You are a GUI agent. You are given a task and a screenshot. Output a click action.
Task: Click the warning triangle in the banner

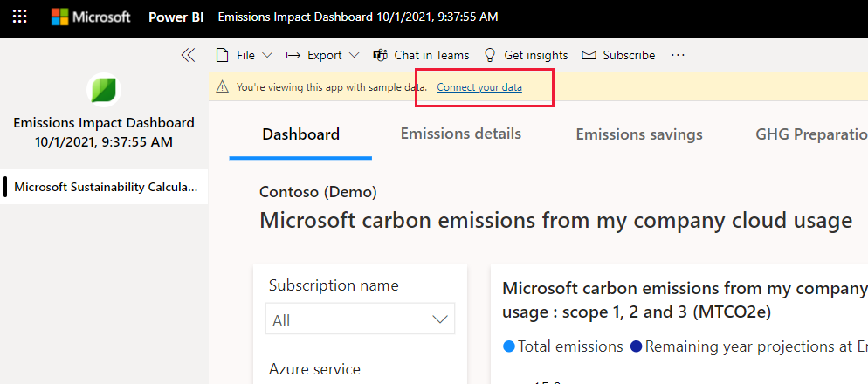222,87
